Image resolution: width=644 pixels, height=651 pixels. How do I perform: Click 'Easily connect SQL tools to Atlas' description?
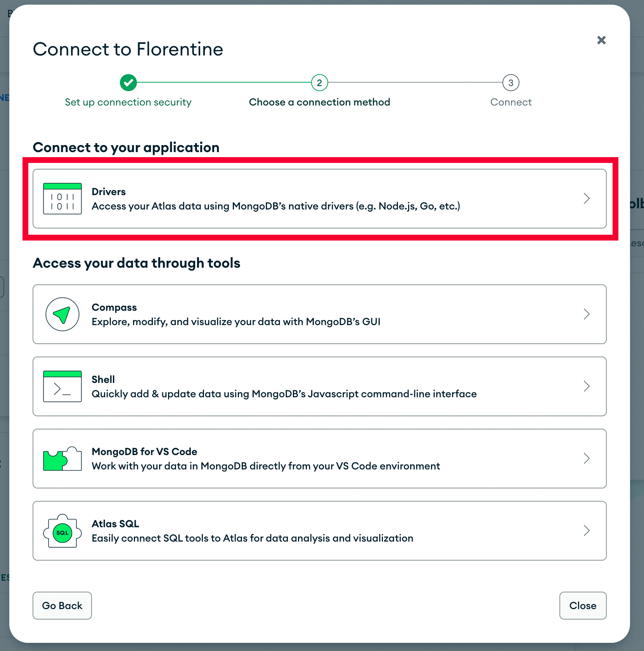pos(253,538)
